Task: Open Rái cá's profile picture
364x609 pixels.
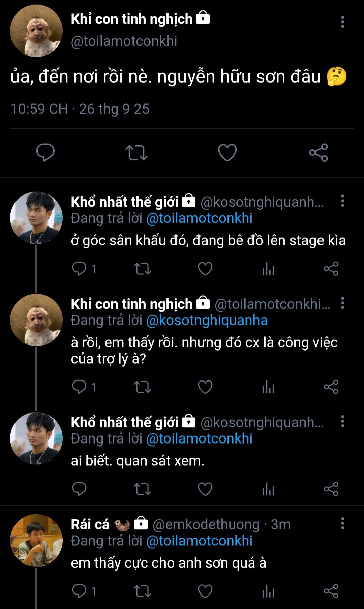Action: (x=36, y=540)
